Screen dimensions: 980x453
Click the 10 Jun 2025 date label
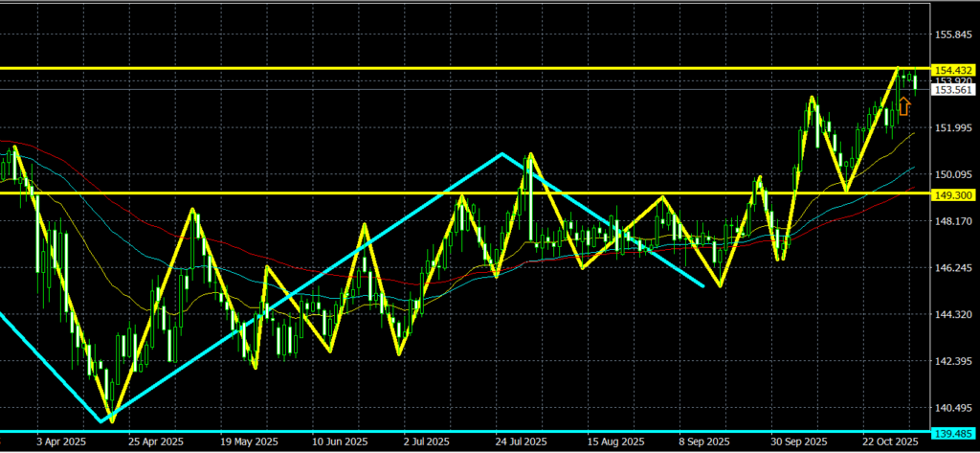(341, 442)
